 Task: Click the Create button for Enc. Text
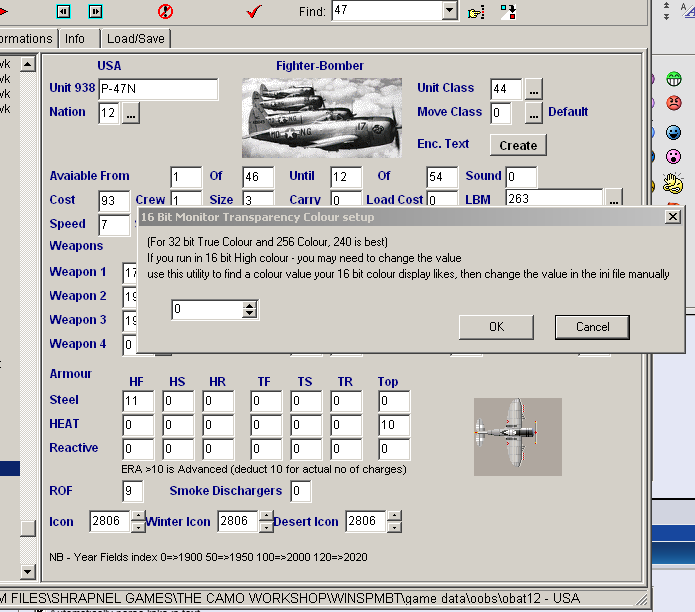[518, 145]
